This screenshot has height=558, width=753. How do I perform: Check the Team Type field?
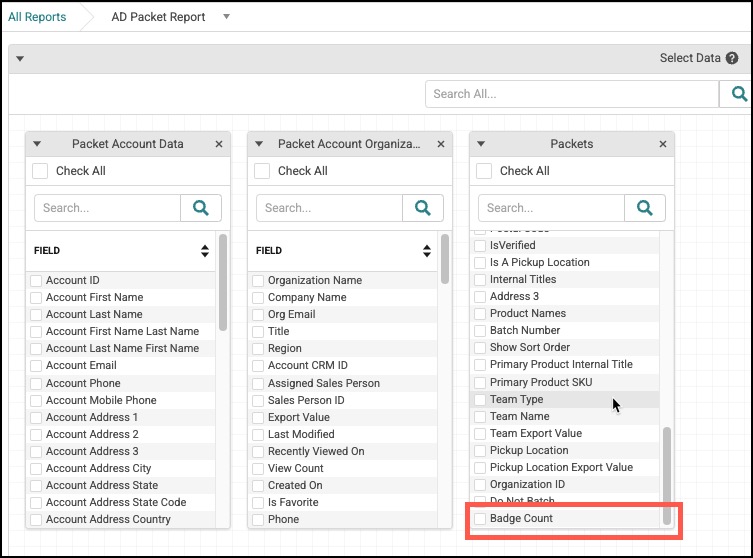point(480,400)
